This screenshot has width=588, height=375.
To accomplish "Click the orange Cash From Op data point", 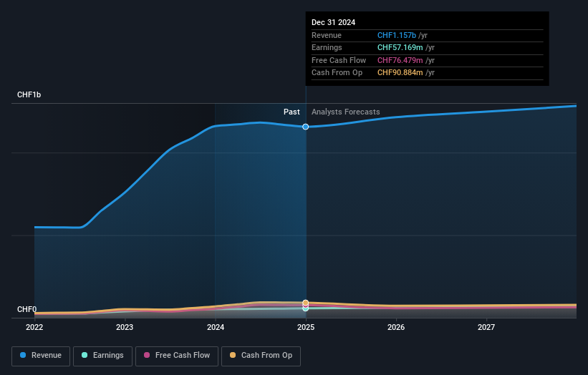I will [x=306, y=302].
